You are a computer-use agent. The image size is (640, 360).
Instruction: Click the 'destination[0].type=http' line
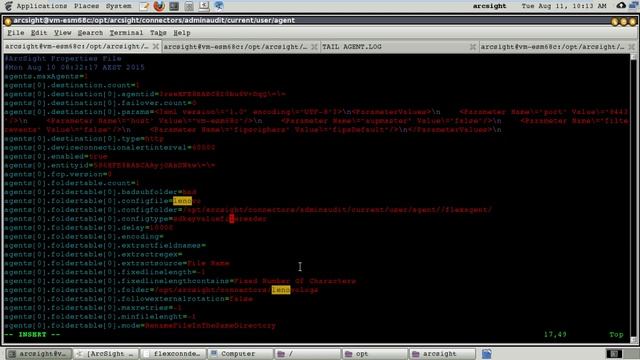84,139
